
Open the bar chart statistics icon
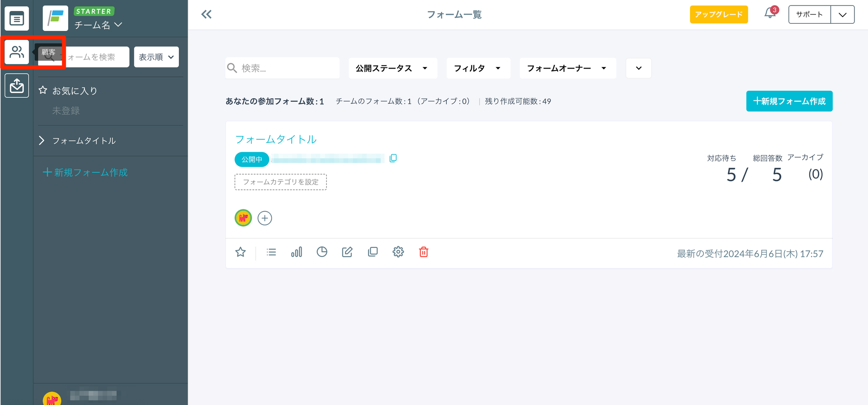tap(297, 252)
